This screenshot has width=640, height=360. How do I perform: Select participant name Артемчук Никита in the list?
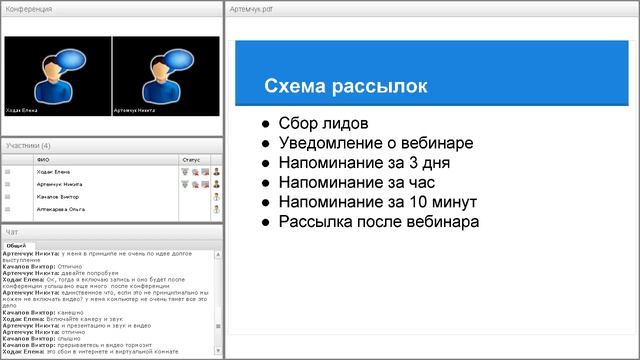[60, 184]
